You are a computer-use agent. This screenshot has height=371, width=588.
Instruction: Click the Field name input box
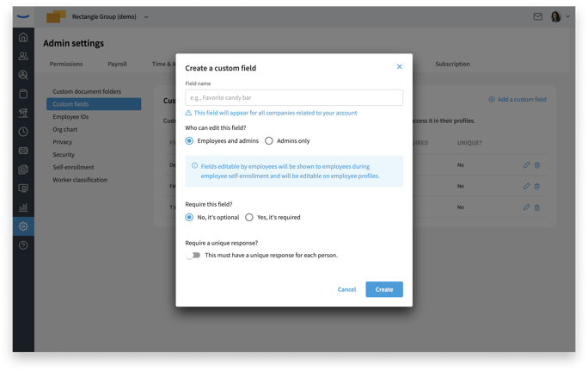point(294,97)
